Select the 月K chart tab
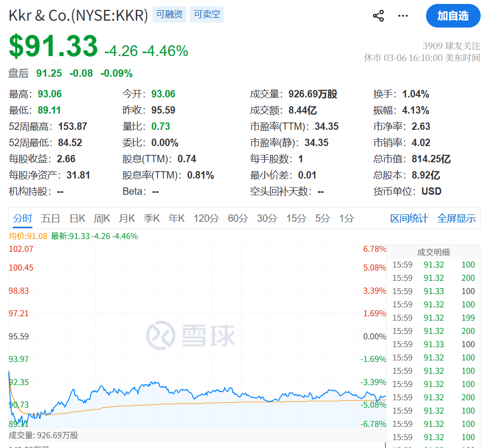 click(126, 218)
